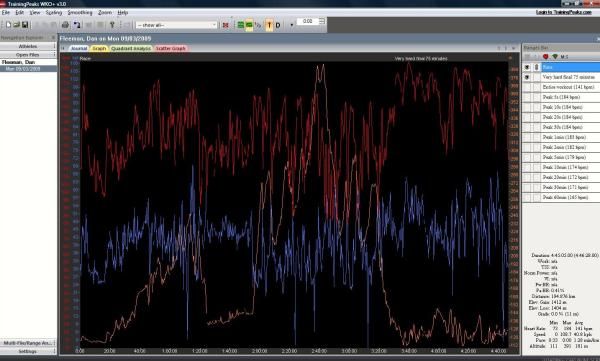600x361 pixels.
Task: Toggle the T (time) axis button
Action: 269,25
